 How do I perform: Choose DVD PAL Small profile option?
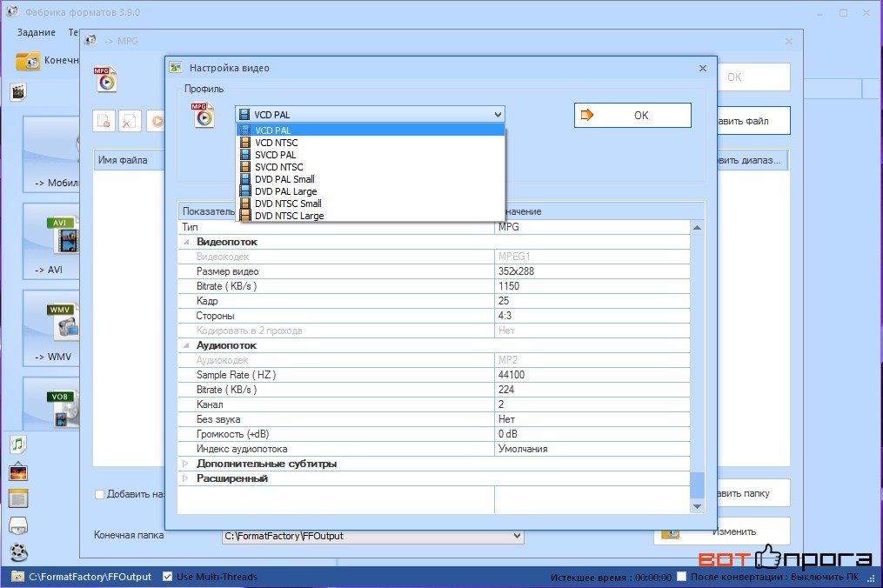coord(371,179)
